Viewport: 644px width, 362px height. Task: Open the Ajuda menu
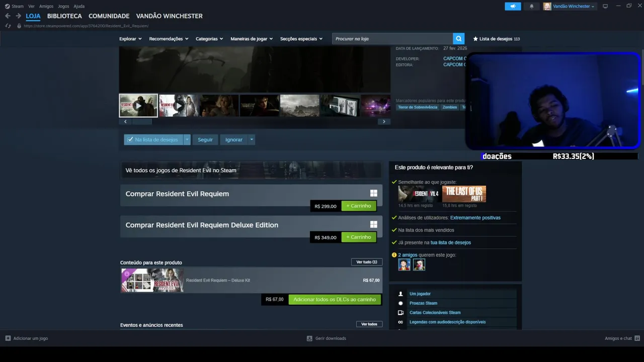[79, 6]
